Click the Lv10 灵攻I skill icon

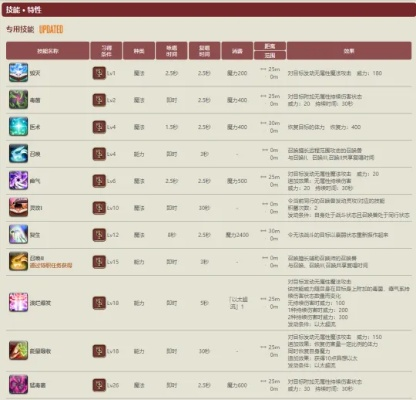point(18,207)
